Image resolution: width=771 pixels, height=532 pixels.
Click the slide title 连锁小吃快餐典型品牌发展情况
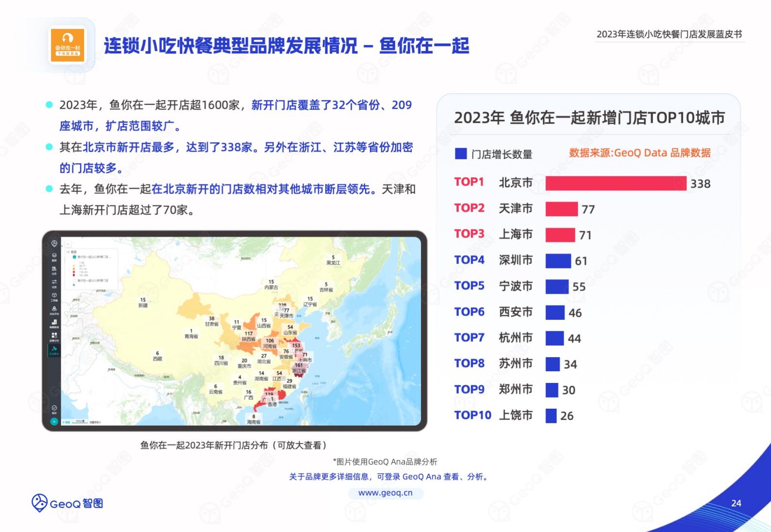[231, 46]
